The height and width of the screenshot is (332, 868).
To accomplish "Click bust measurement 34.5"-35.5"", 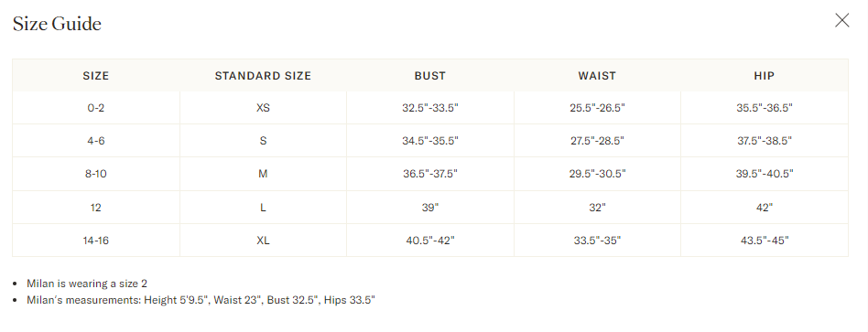I will (430, 141).
